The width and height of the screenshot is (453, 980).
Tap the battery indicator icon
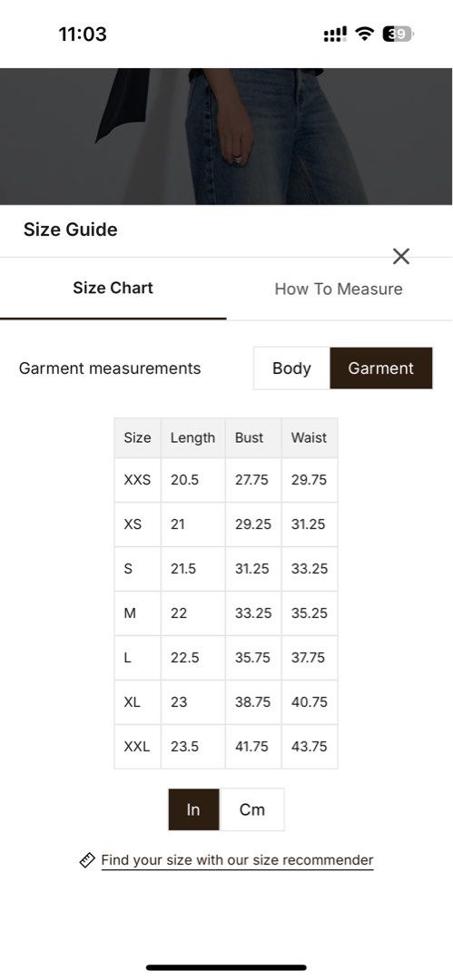(x=399, y=34)
